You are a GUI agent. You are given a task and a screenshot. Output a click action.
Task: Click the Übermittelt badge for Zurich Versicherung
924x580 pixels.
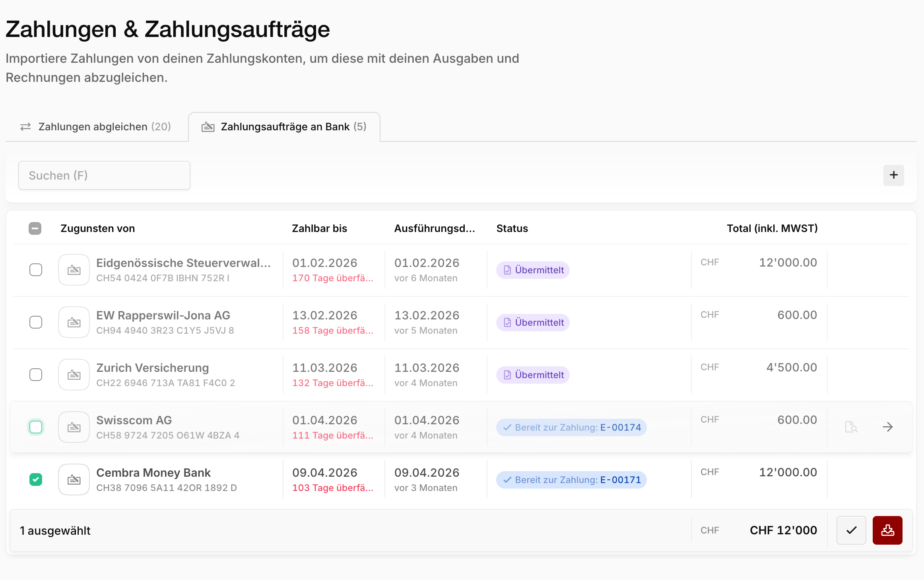pyautogui.click(x=533, y=375)
